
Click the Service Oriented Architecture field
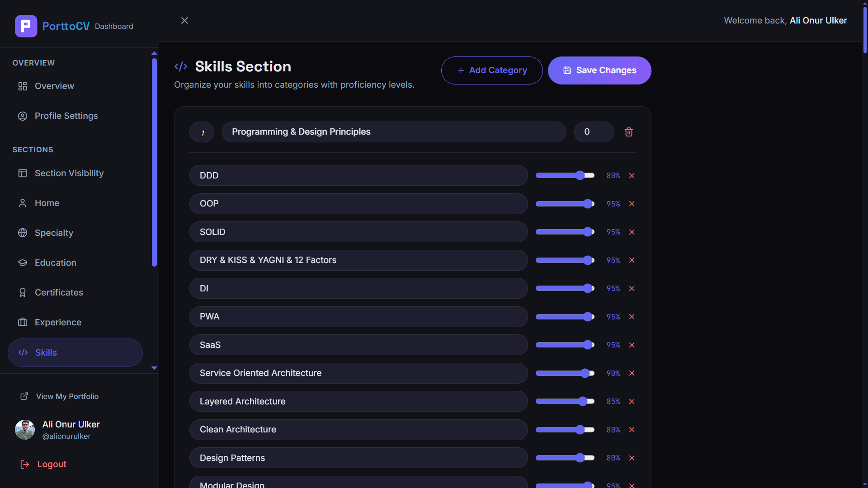[x=359, y=373]
